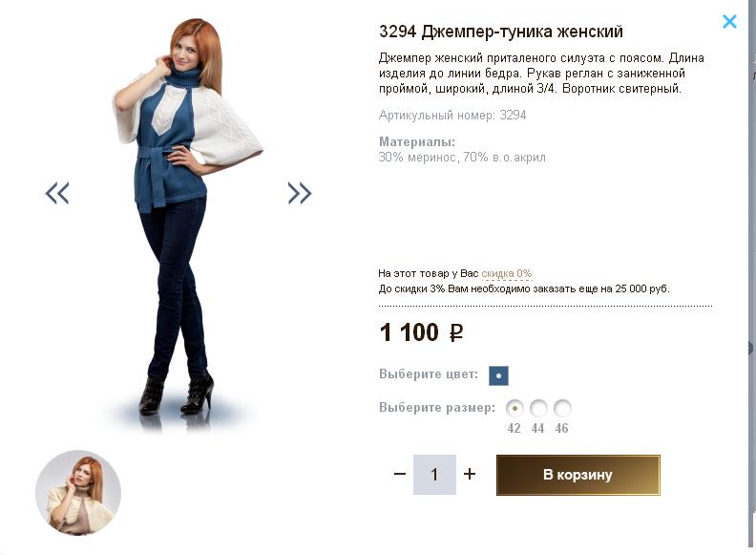756x555 pixels.
Task: Click the 30% меринос composition text
Action: pyautogui.click(x=462, y=158)
